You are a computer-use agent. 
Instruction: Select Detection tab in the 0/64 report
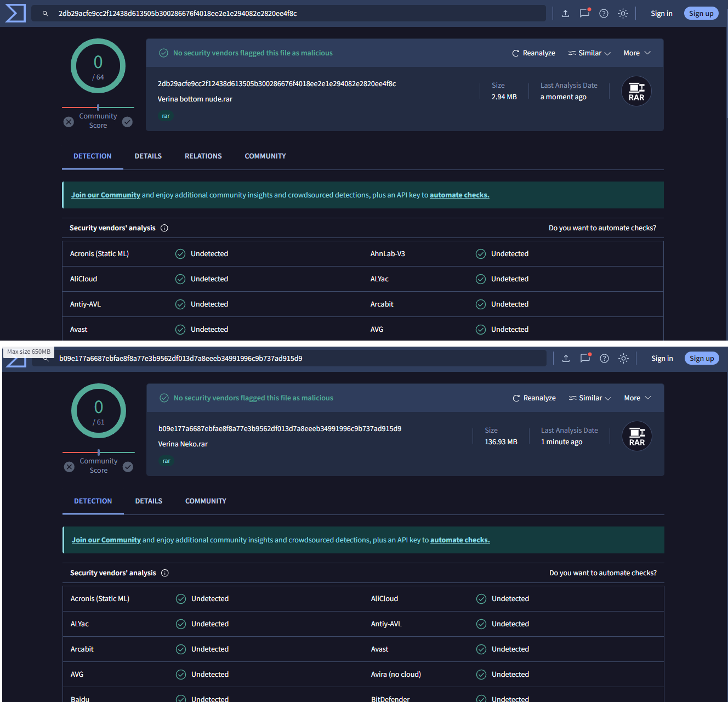[x=93, y=156]
